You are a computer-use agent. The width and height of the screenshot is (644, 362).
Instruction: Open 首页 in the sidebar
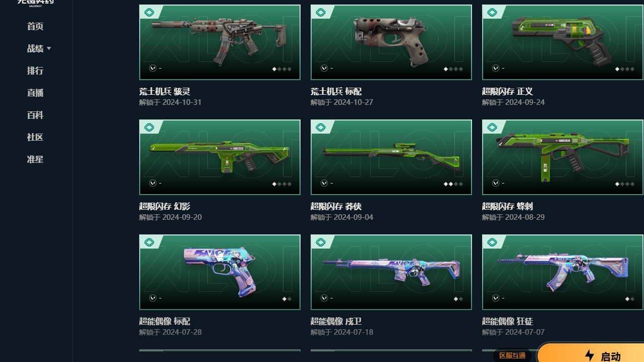35,26
